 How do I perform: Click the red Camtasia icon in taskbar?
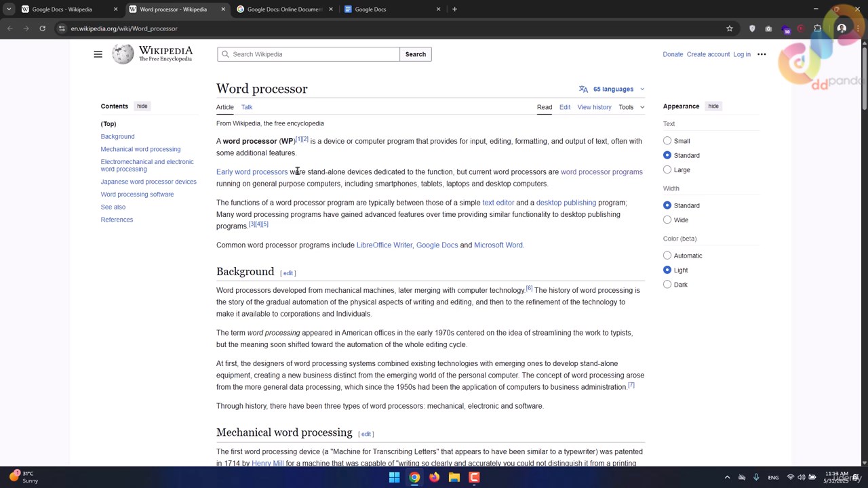click(x=474, y=477)
